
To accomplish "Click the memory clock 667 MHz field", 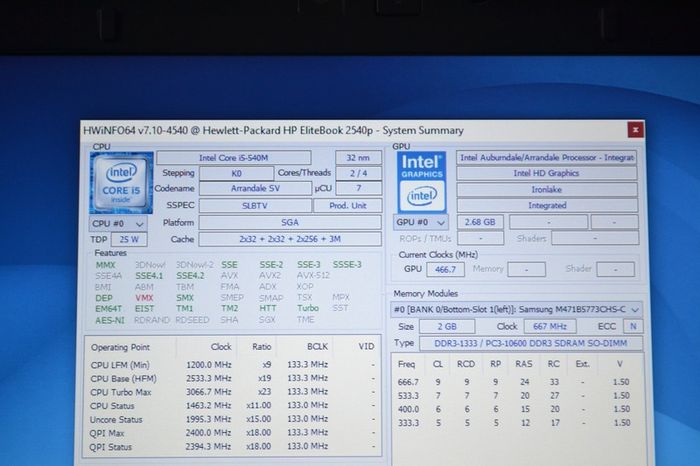I will pyautogui.click(x=550, y=326).
